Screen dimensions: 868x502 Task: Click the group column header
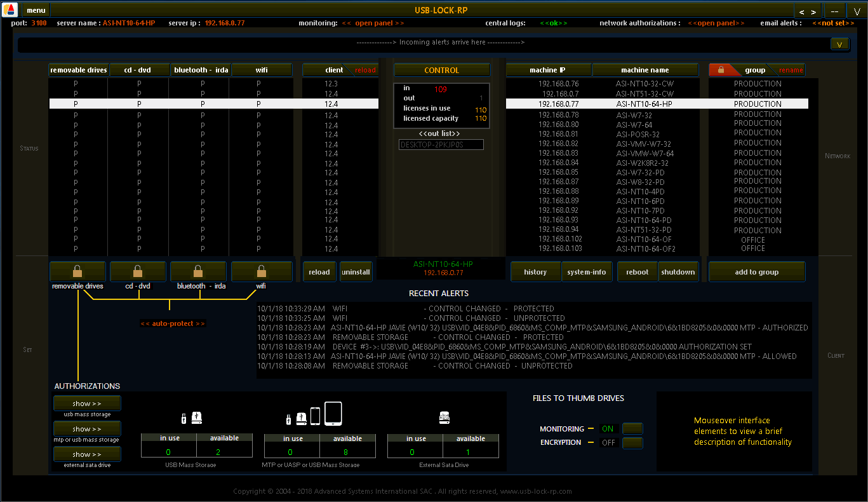[755, 70]
